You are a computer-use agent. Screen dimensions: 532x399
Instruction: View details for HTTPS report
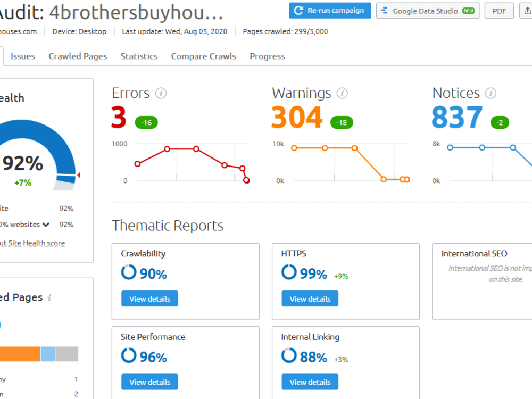point(310,298)
